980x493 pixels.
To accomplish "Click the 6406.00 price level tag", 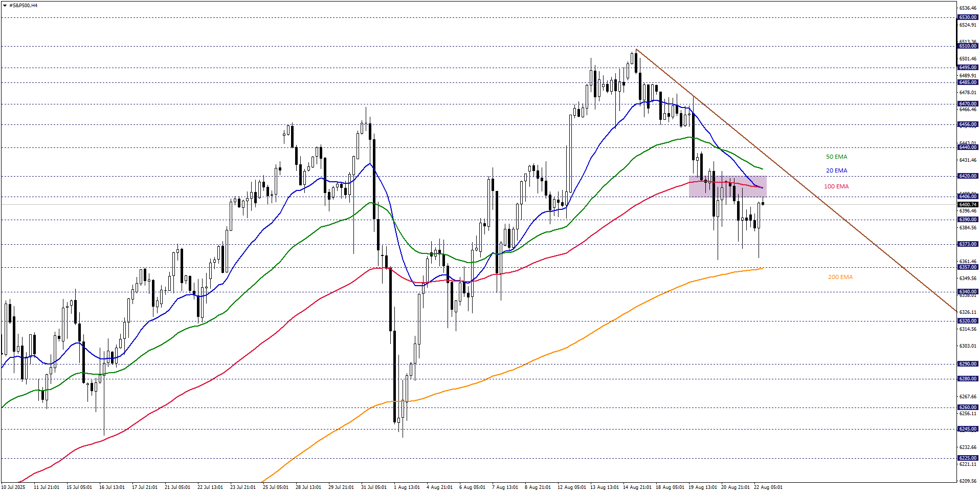I will pos(968,197).
